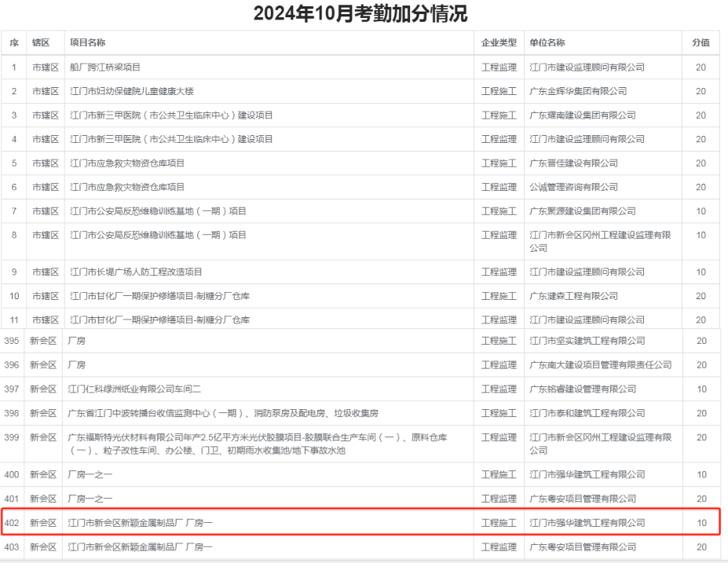Select 江门市妇幼保健院儿童健康大楼 project name
The height and width of the screenshot is (563, 728).
click(x=131, y=91)
